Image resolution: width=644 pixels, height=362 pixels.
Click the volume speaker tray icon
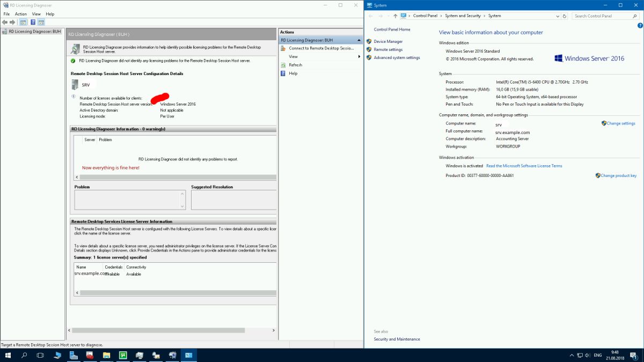tap(588, 355)
